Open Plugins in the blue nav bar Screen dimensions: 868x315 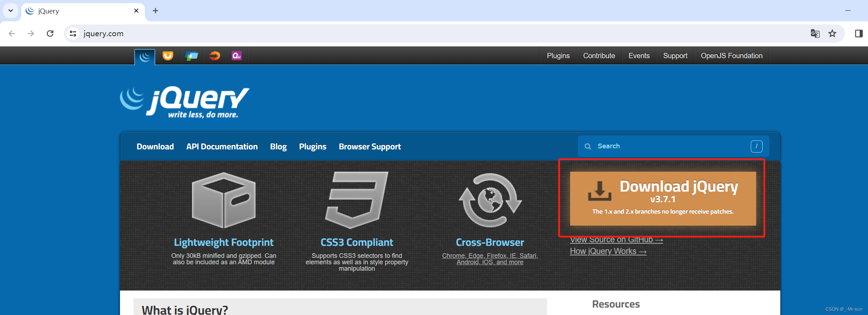tap(312, 147)
